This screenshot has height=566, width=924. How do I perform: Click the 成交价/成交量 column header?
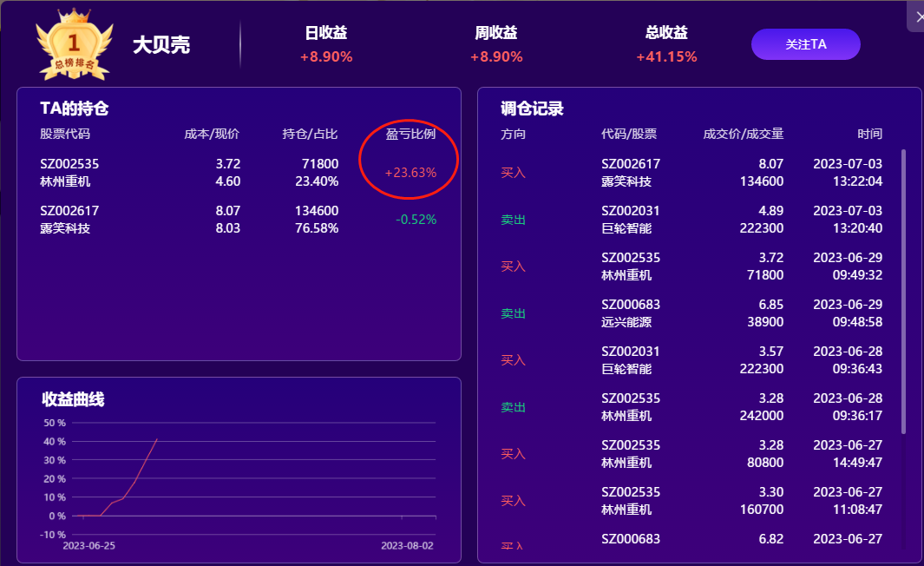click(743, 134)
